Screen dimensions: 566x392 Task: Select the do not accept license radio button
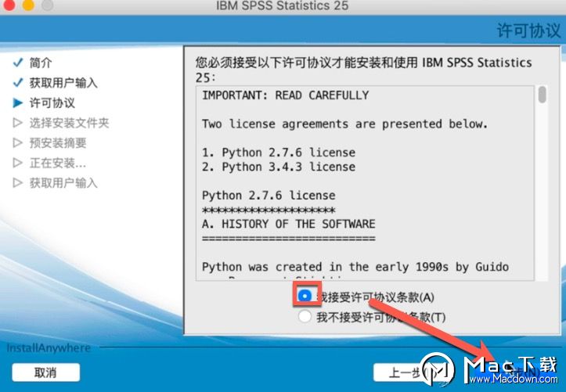(305, 316)
